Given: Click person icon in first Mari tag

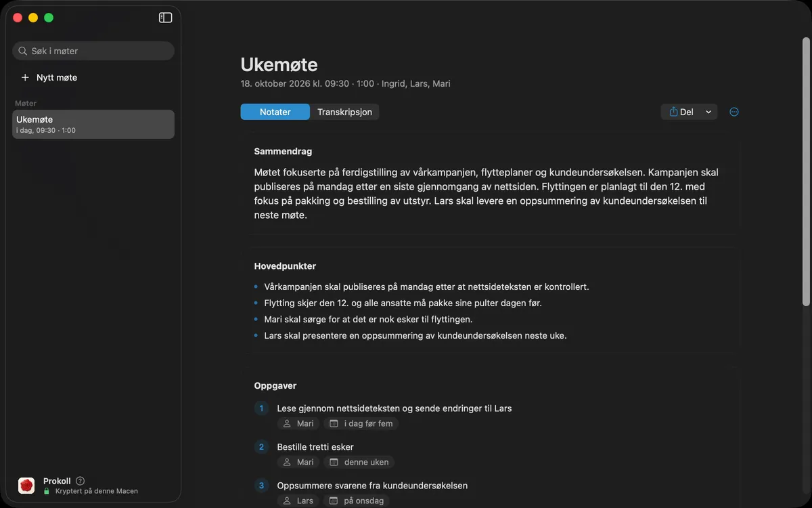Looking at the screenshot, I should [x=287, y=423].
